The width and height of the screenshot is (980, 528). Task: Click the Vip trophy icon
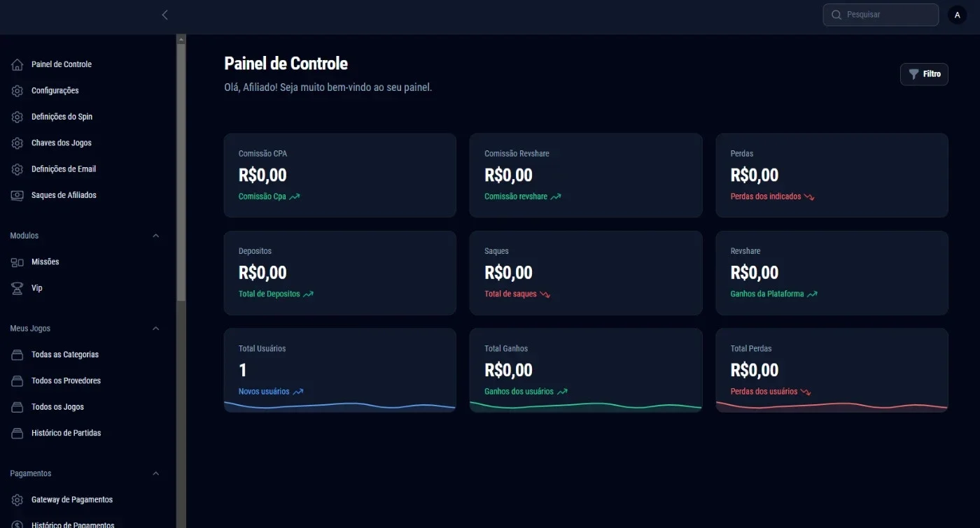point(17,288)
